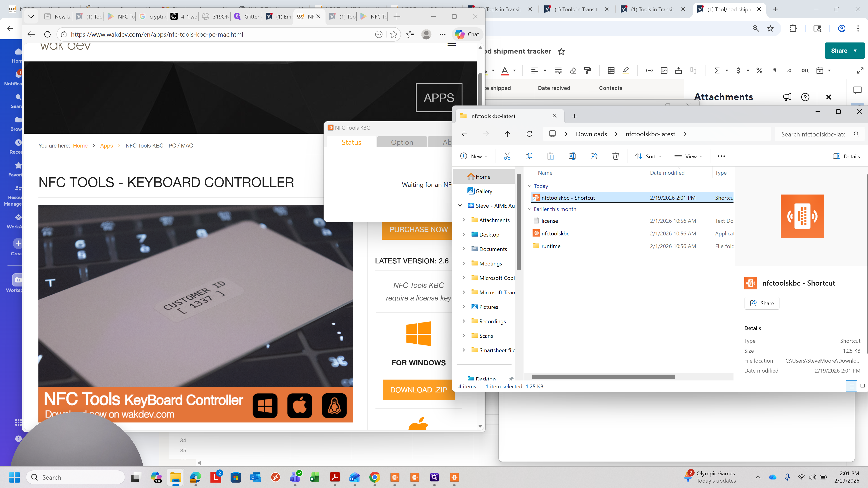
Task: Follow the Apps breadcrumb link
Action: click(x=106, y=145)
